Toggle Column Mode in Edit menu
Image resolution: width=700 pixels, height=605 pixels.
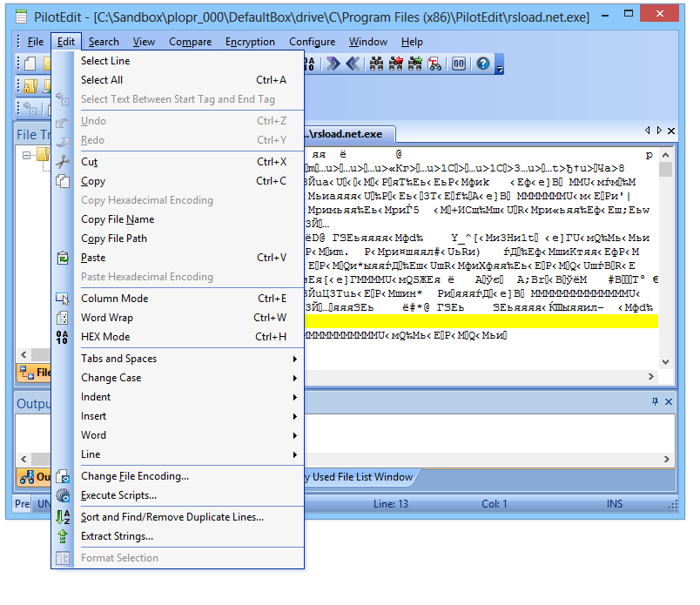coord(178,299)
